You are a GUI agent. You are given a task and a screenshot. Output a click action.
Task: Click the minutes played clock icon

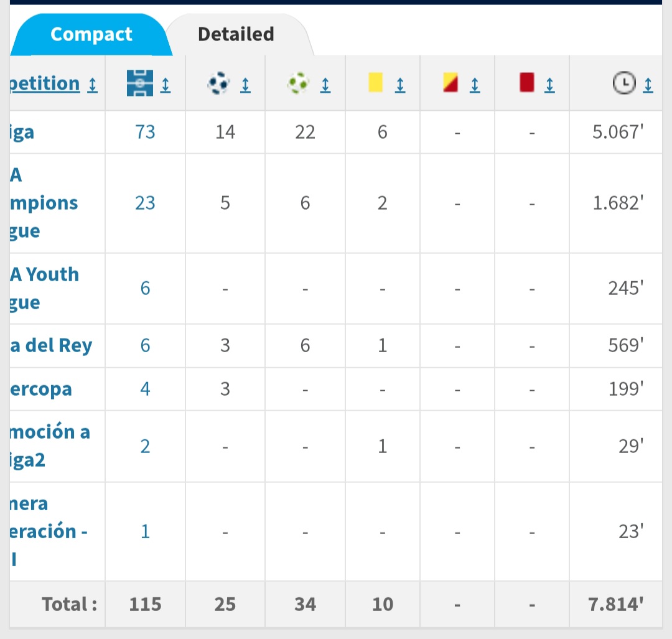(623, 83)
